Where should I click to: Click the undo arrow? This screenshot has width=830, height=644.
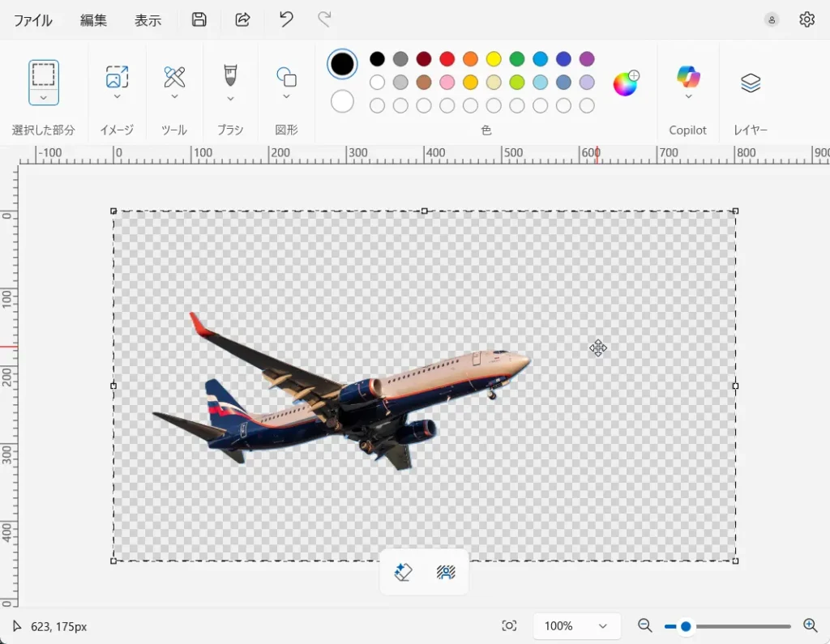click(x=286, y=20)
